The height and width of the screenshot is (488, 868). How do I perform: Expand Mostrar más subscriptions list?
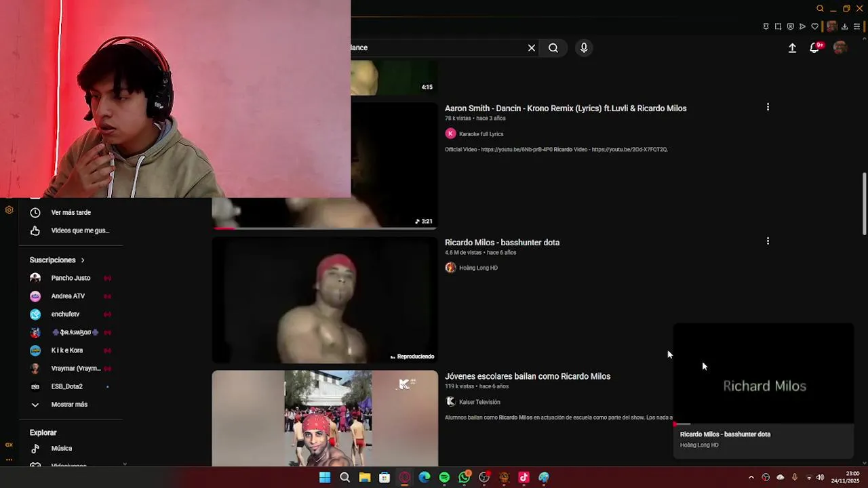71,405
